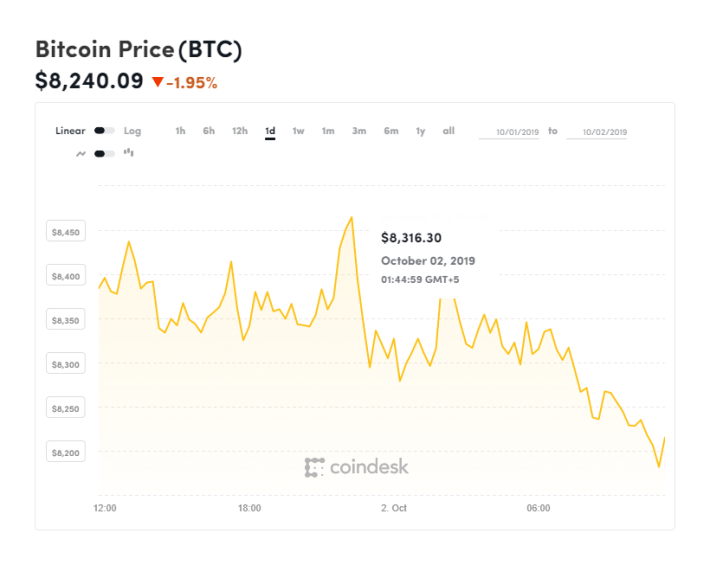Switch to the 1h time range
This screenshot has width=710, height=565.
click(x=180, y=131)
